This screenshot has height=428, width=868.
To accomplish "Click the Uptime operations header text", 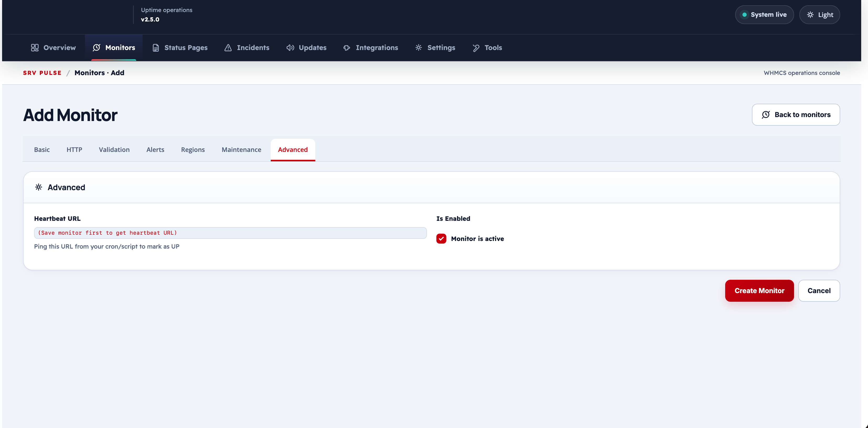I will [x=166, y=10].
